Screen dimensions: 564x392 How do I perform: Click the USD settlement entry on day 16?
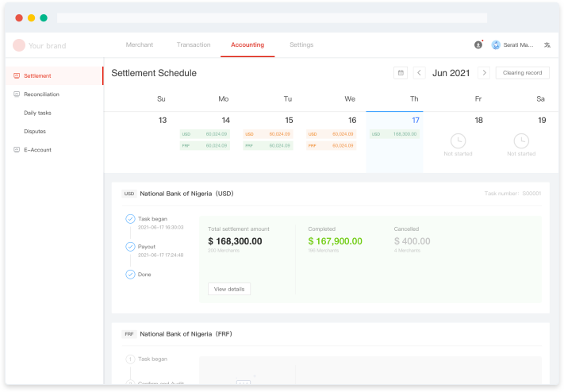click(x=332, y=134)
